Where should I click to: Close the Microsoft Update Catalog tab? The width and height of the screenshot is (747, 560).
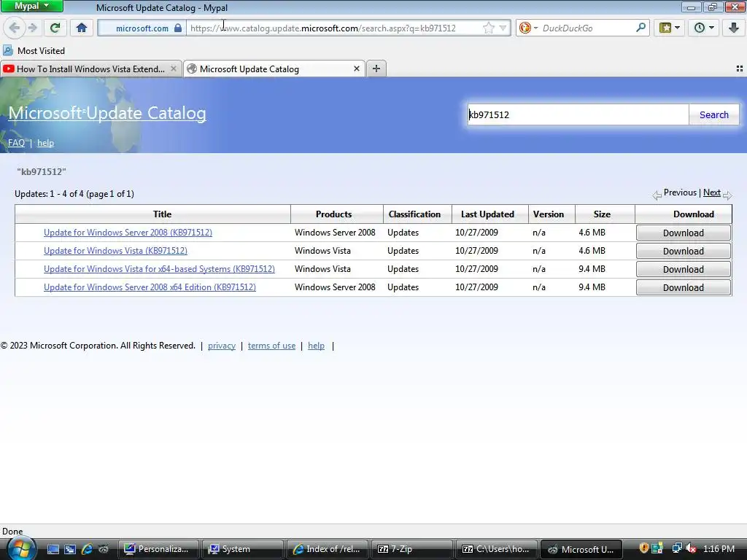356,69
